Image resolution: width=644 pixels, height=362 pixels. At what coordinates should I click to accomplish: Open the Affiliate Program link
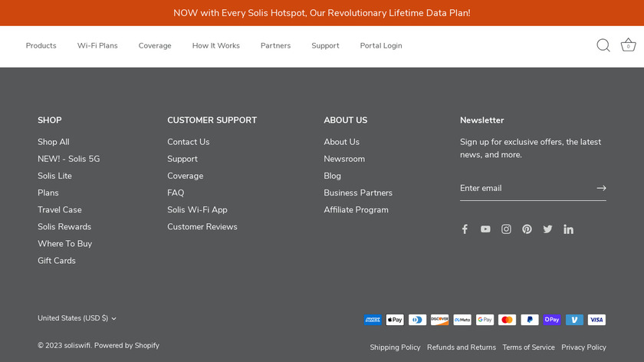tap(356, 209)
